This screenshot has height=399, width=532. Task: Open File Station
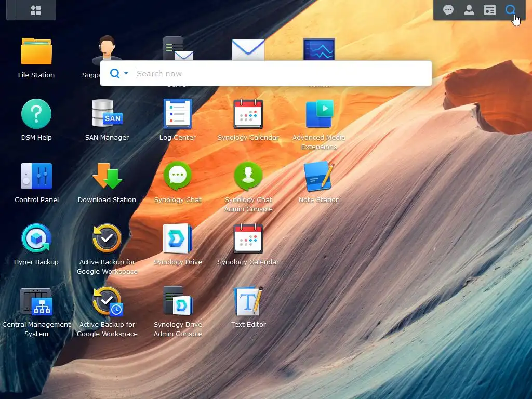click(x=36, y=51)
